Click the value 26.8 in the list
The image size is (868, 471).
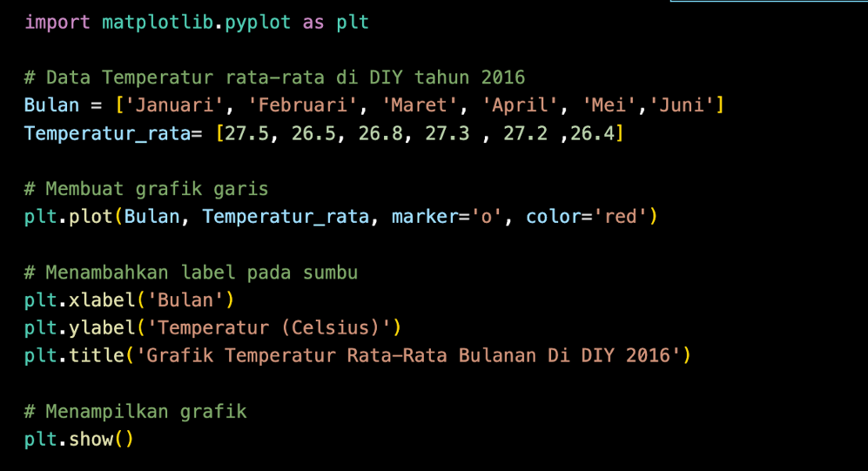(380, 133)
